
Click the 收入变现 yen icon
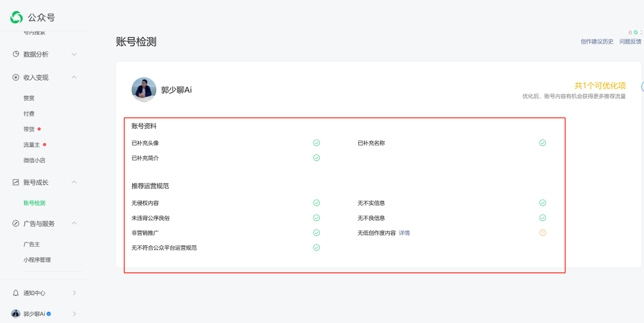(16, 77)
